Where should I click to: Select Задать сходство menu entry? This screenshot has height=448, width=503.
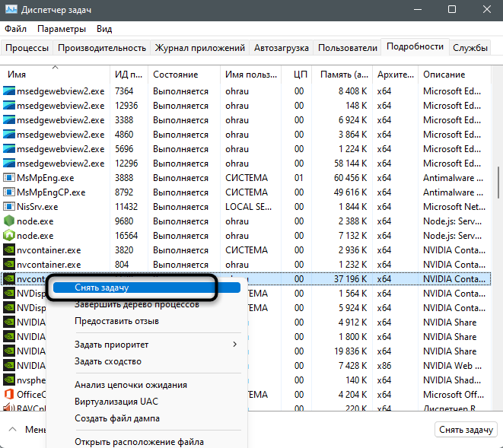[108, 361]
